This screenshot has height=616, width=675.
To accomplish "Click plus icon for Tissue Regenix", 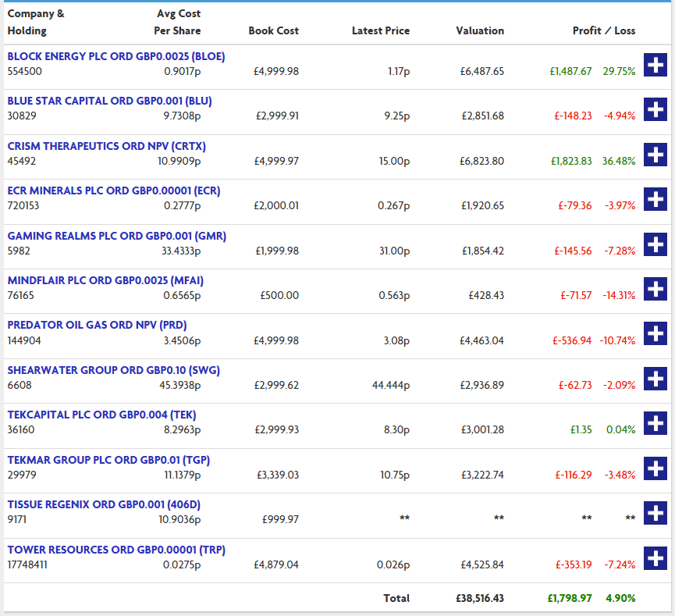I will point(655,513).
